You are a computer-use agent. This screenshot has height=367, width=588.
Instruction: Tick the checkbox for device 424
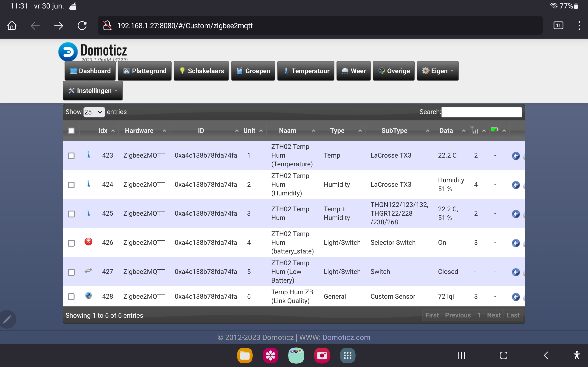point(71,185)
